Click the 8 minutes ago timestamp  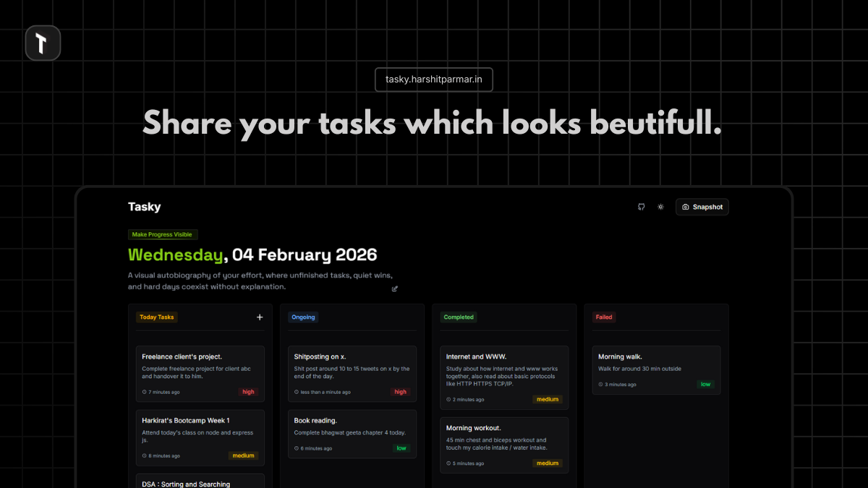click(x=161, y=455)
